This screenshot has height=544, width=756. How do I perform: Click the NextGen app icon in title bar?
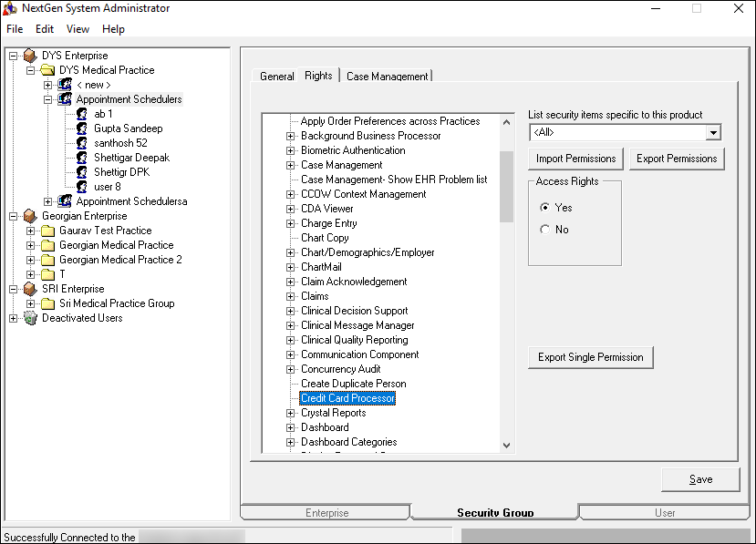tap(10, 8)
